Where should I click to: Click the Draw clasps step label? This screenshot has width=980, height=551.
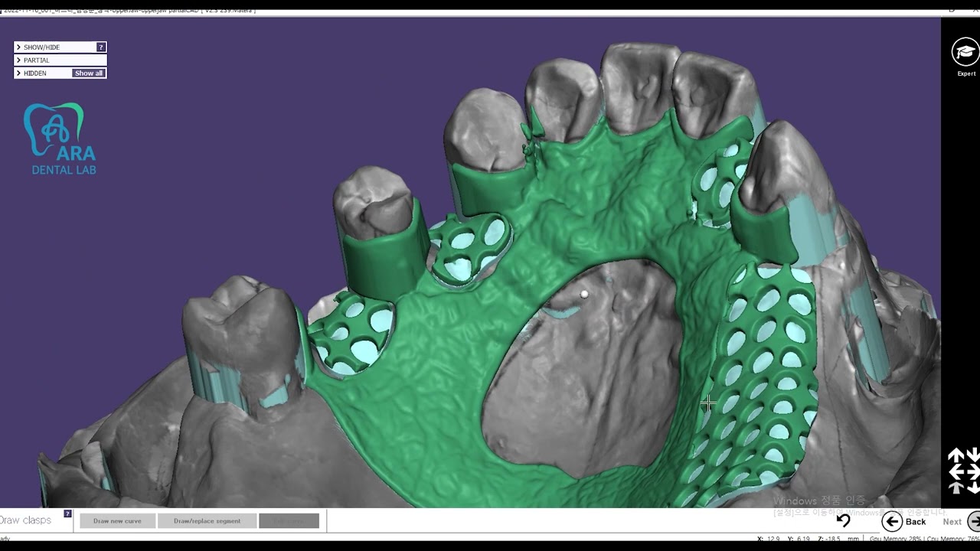coord(26,520)
